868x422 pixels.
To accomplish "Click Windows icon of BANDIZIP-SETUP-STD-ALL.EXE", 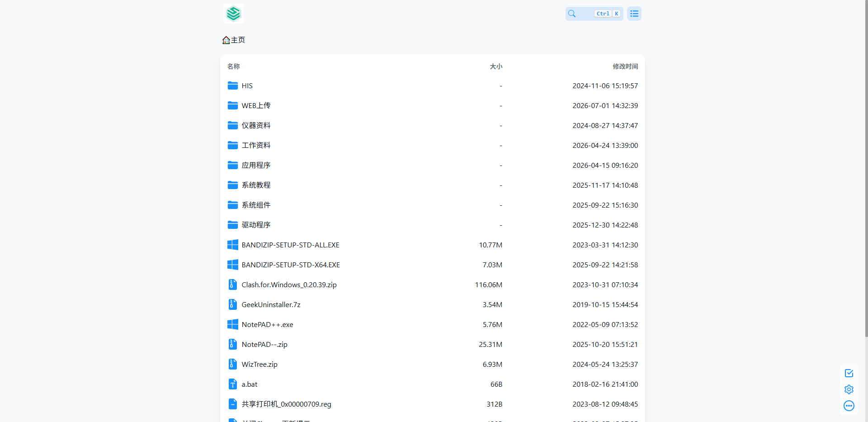I will [x=232, y=245].
